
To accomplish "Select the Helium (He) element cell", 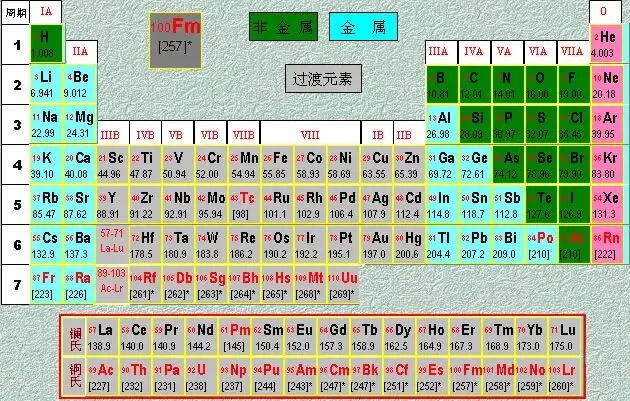I will coord(605,43).
